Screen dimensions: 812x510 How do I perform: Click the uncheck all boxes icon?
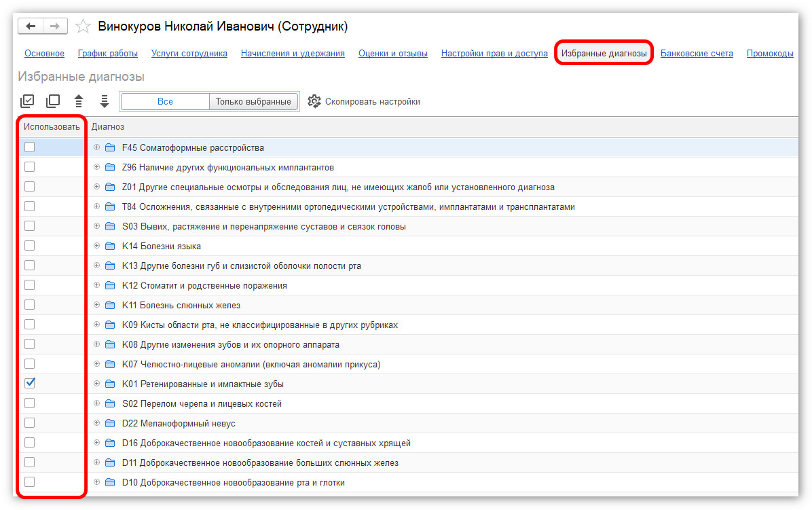click(x=53, y=101)
